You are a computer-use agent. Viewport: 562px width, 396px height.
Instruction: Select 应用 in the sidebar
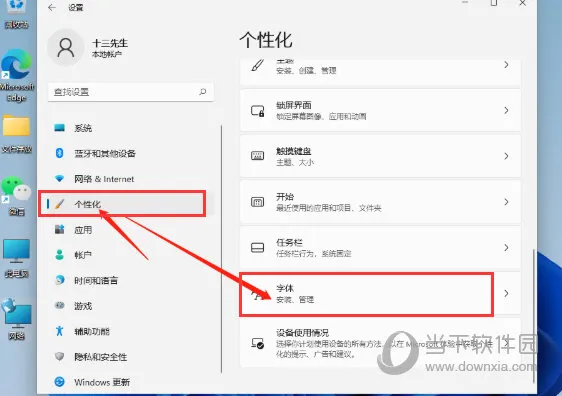click(x=130, y=230)
